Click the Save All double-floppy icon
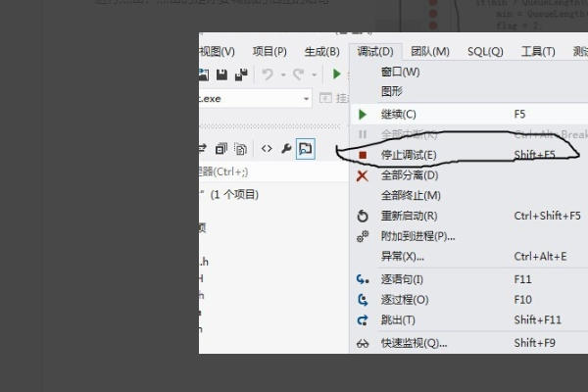The height and width of the screenshot is (392, 588). click(241, 74)
